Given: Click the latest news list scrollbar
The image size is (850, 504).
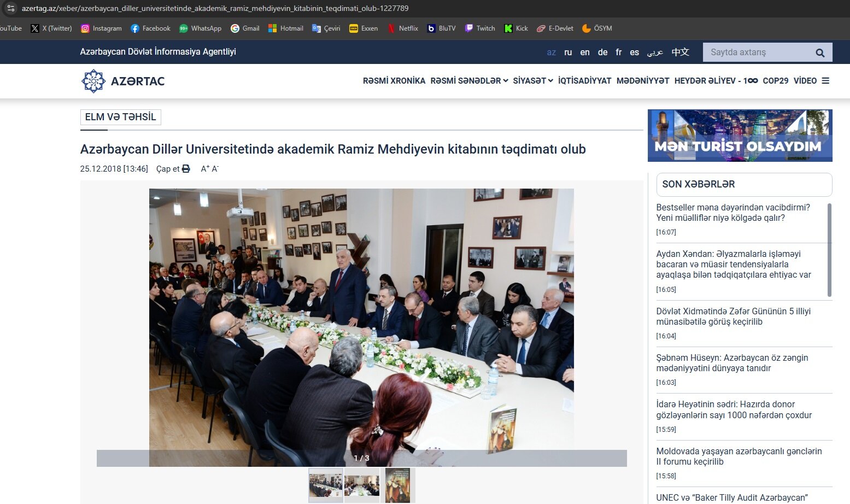Looking at the screenshot, I should 830,250.
